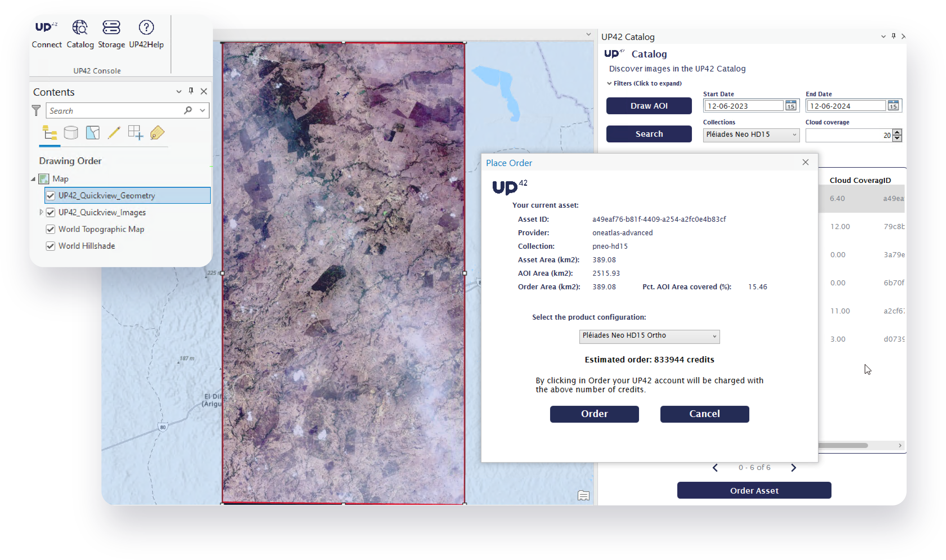Image resolution: width=946 pixels, height=560 pixels.
Task: Open Start Date calendar picker
Action: tap(790, 106)
